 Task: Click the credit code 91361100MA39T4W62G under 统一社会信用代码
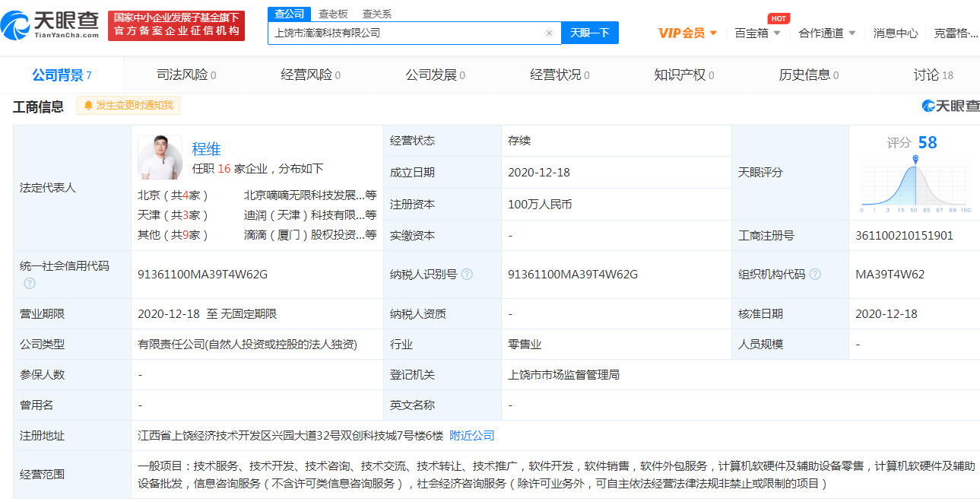[202, 274]
